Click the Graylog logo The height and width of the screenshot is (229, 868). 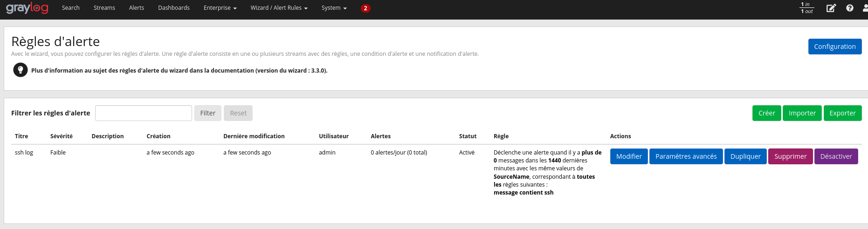point(27,8)
